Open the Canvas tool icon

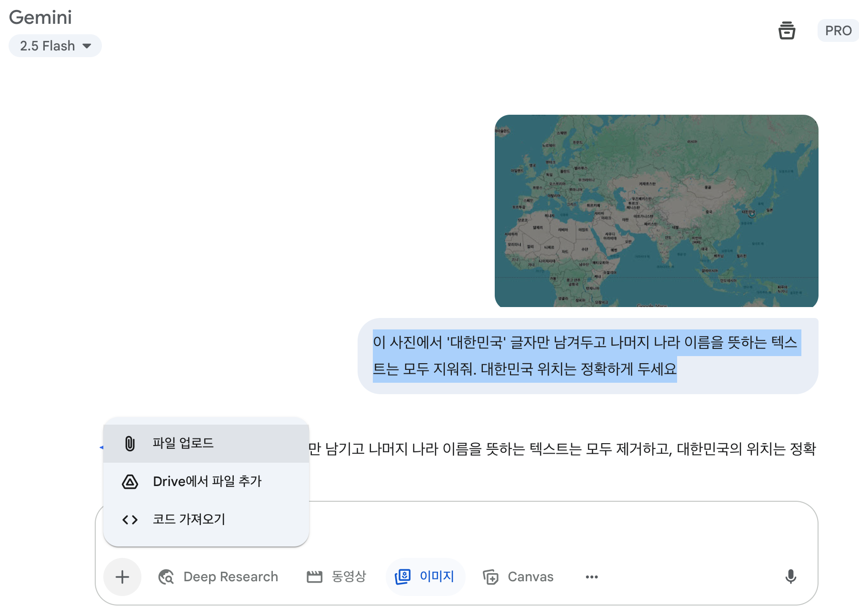click(491, 576)
